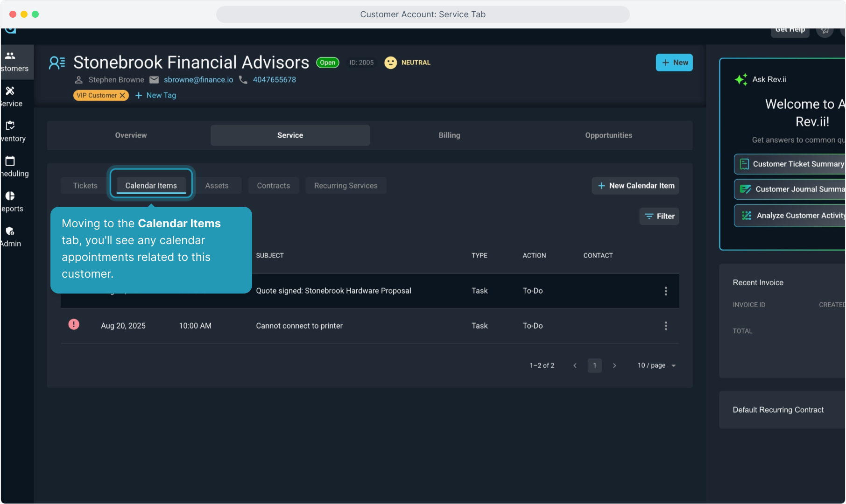This screenshot has width=846, height=504.
Task: Click the New Calendar Item button
Action: (x=635, y=186)
